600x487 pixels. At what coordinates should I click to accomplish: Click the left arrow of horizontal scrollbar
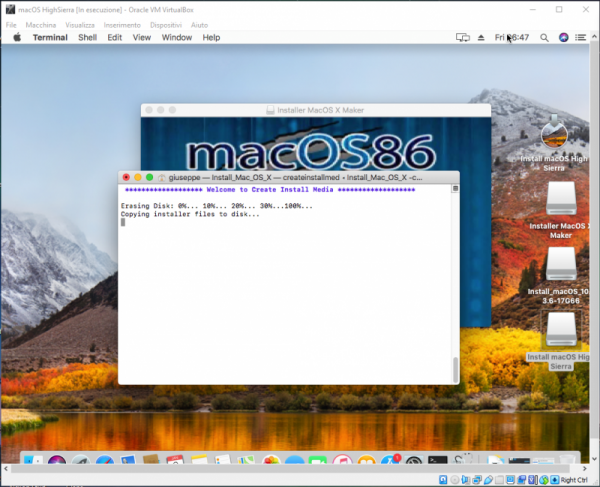(x=6, y=469)
